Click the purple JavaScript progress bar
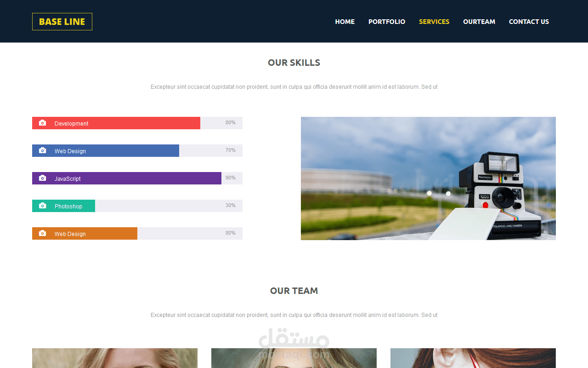 (x=127, y=178)
